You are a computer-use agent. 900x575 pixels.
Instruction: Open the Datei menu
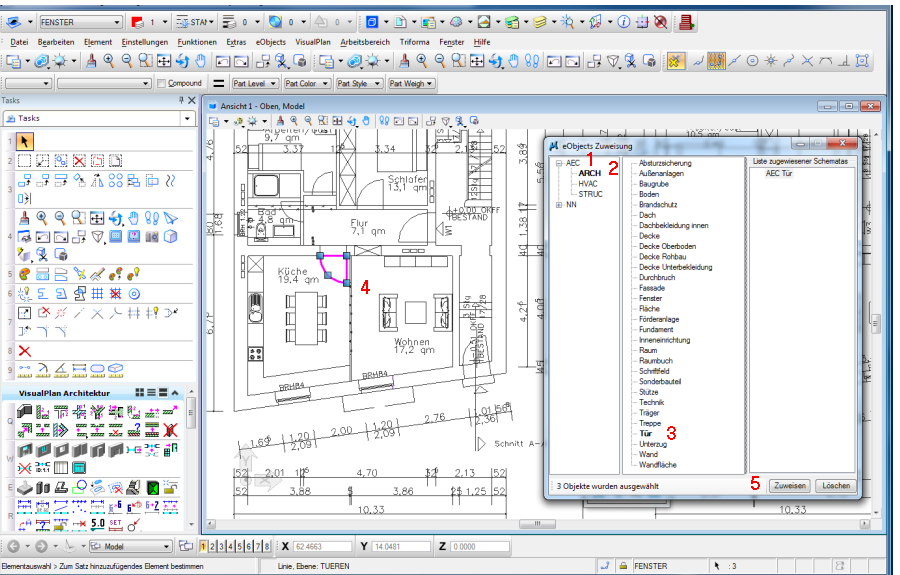[19, 42]
